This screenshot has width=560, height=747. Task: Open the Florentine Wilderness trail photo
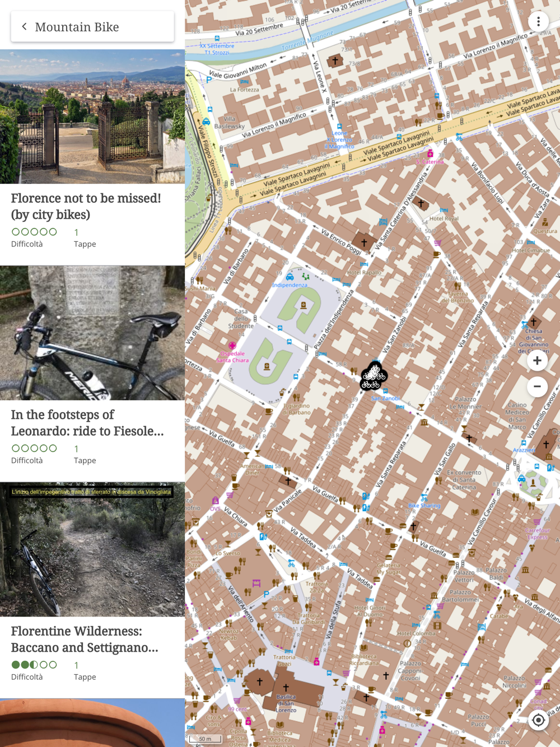pos(92,549)
